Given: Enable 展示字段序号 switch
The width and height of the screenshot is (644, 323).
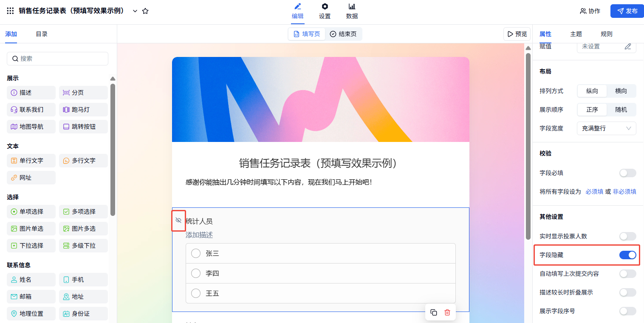Looking at the screenshot, I should tap(628, 311).
